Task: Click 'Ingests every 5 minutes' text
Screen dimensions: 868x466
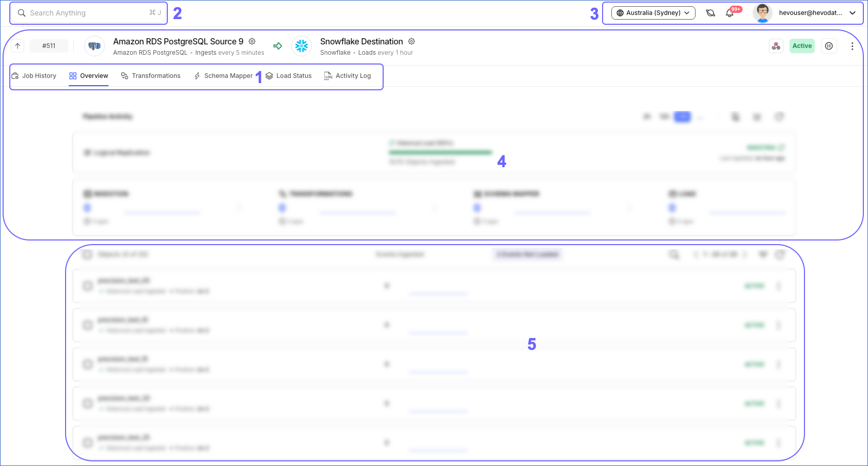Action: [x=230, y=53]
